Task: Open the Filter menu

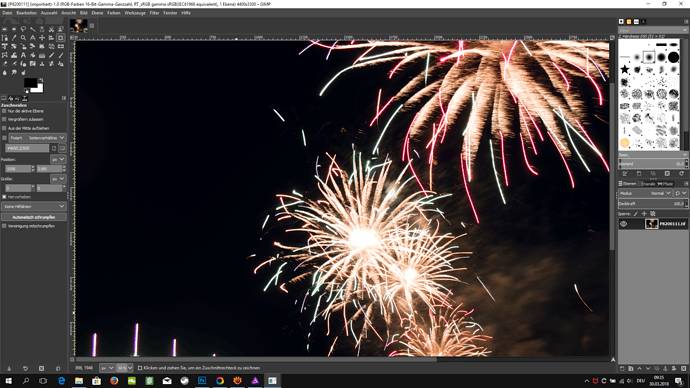Action: coord(154,13)
